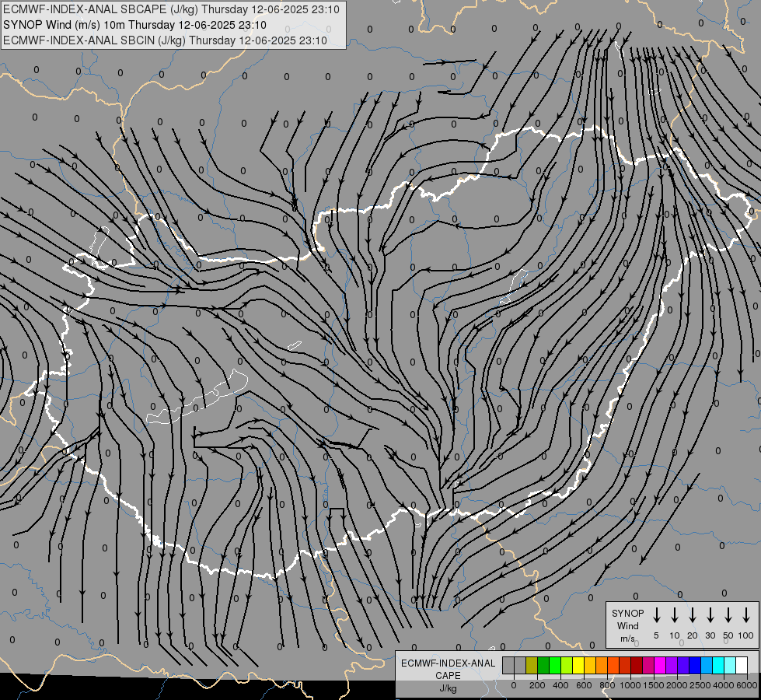Click the SBCIN title line in the header

tap(165, 40)
